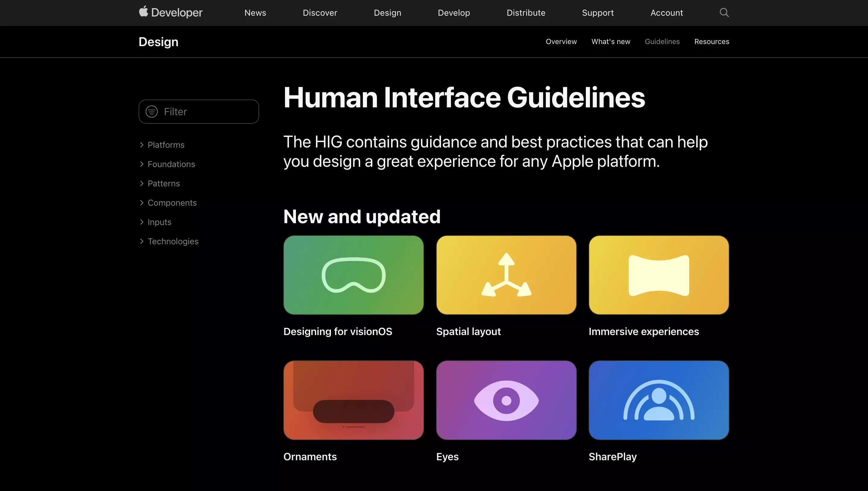Switch to the Resources tab
The height and width of the screenshot is (491, 868).
pos(712,42)
